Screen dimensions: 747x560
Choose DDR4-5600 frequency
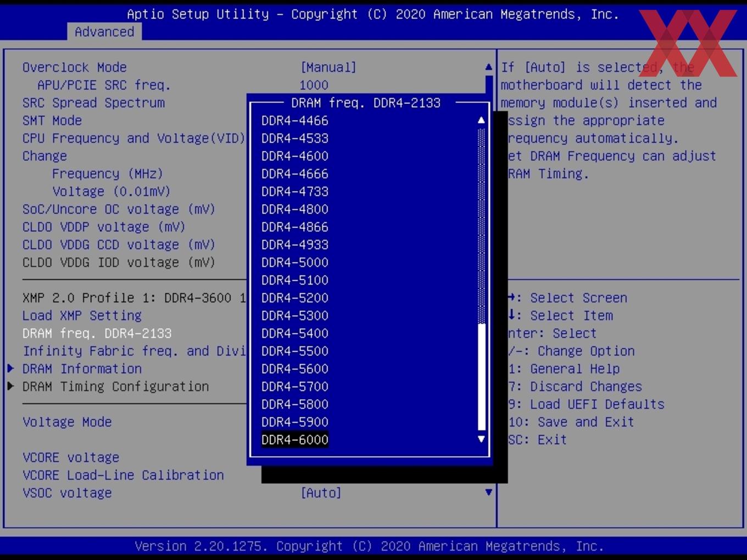[x=295, y=369]
